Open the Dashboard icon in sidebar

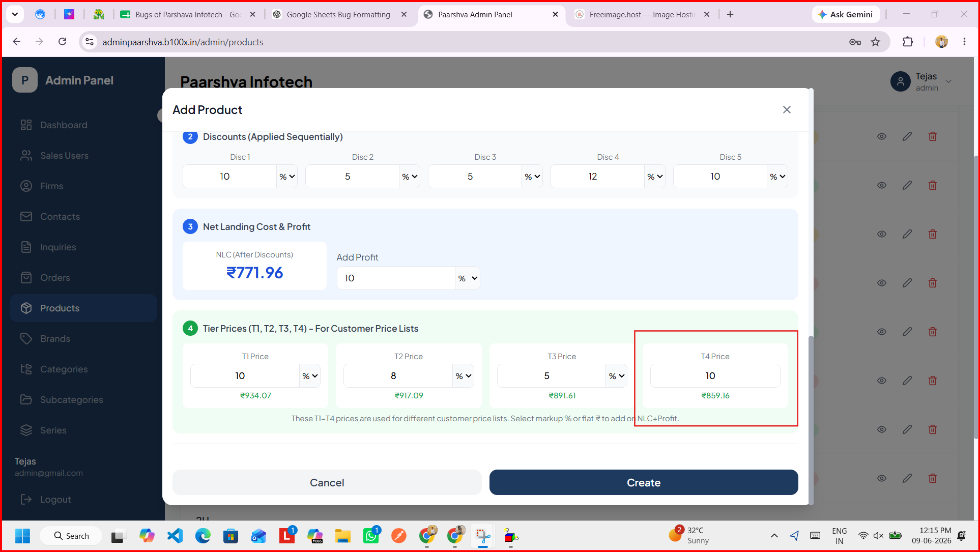(x=26, y=125)
